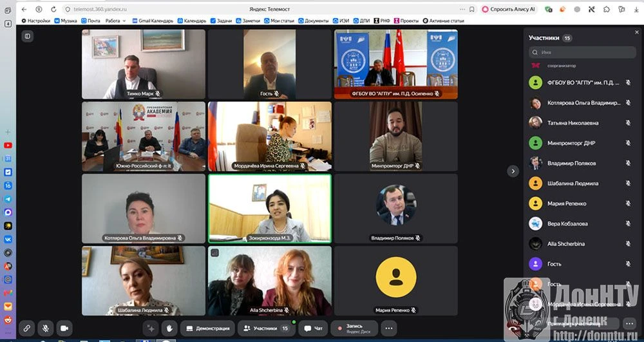Open YouTube in the browser sidebar
The image size is (644, 342).
click(x=8, y=146)
